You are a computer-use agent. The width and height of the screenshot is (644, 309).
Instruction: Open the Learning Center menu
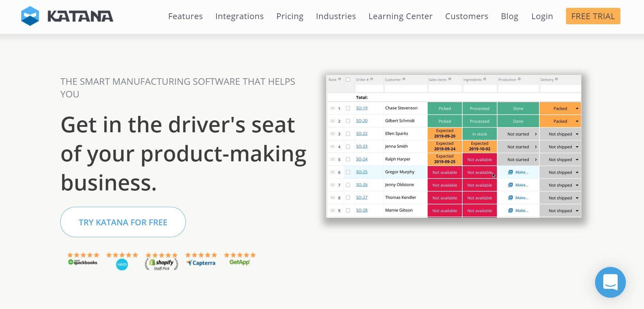coord(400,16)
